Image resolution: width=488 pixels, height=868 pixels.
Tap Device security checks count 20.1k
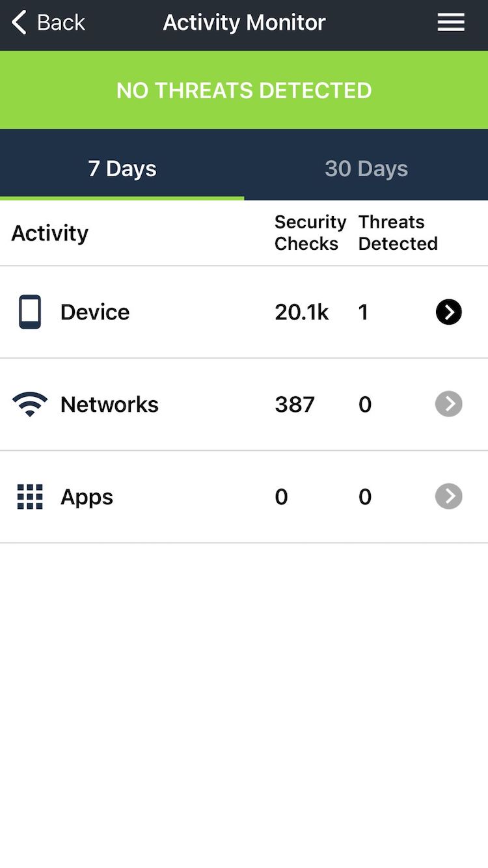pos(302,312)
